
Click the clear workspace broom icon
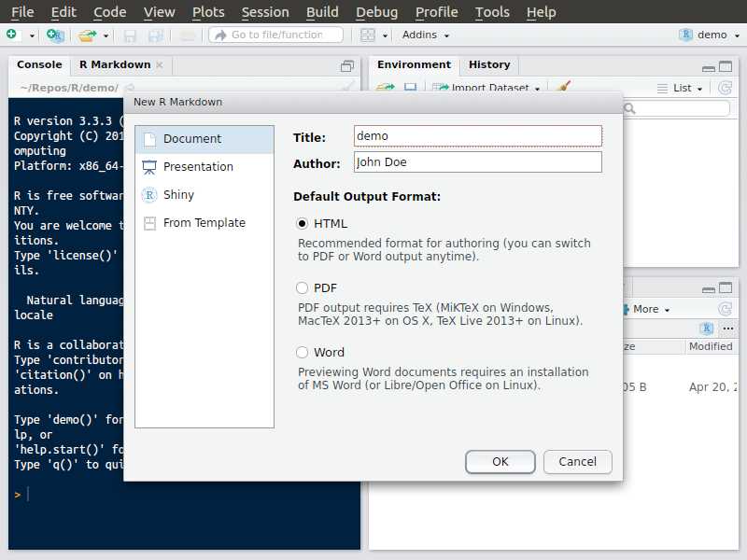tap(563, 88)
